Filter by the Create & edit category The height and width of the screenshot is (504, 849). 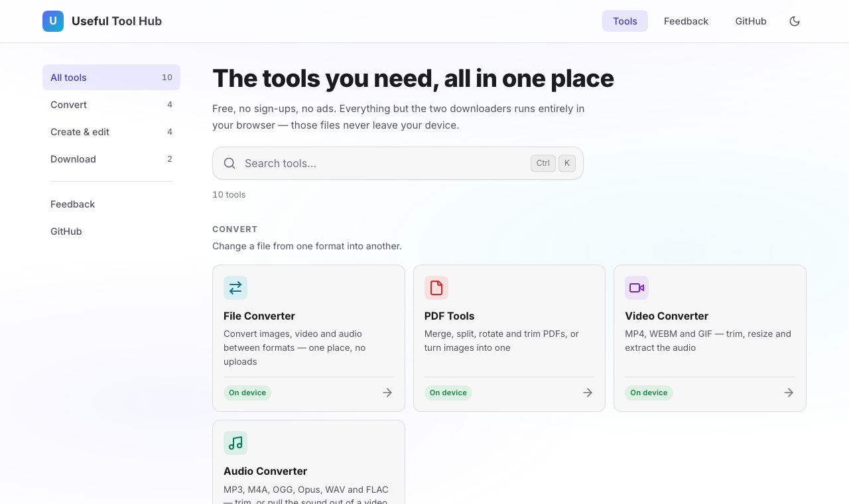(111, 132)
